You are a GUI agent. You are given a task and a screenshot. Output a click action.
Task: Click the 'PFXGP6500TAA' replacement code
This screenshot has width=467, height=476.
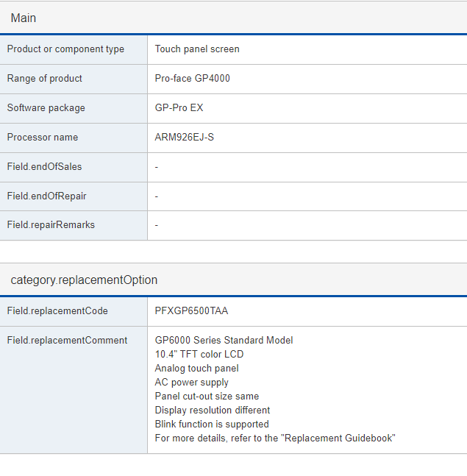pyautogui.click(x=191, y=311)
